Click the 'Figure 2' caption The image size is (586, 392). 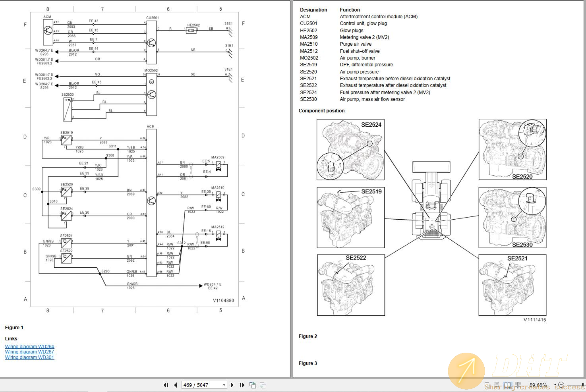308,336
